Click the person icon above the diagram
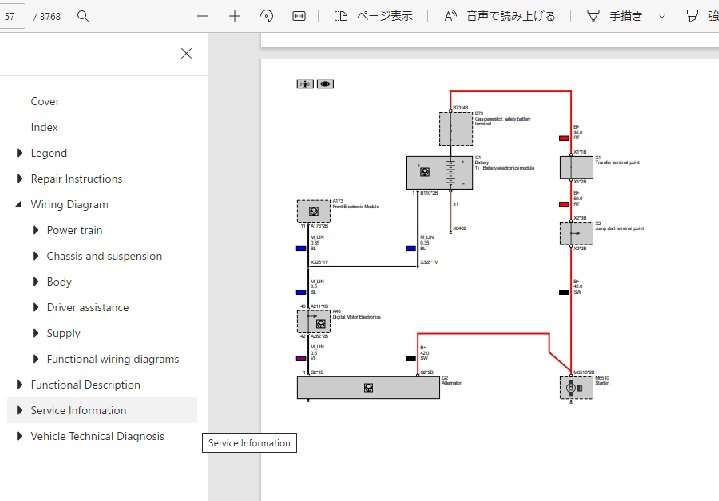 point(305,84)
